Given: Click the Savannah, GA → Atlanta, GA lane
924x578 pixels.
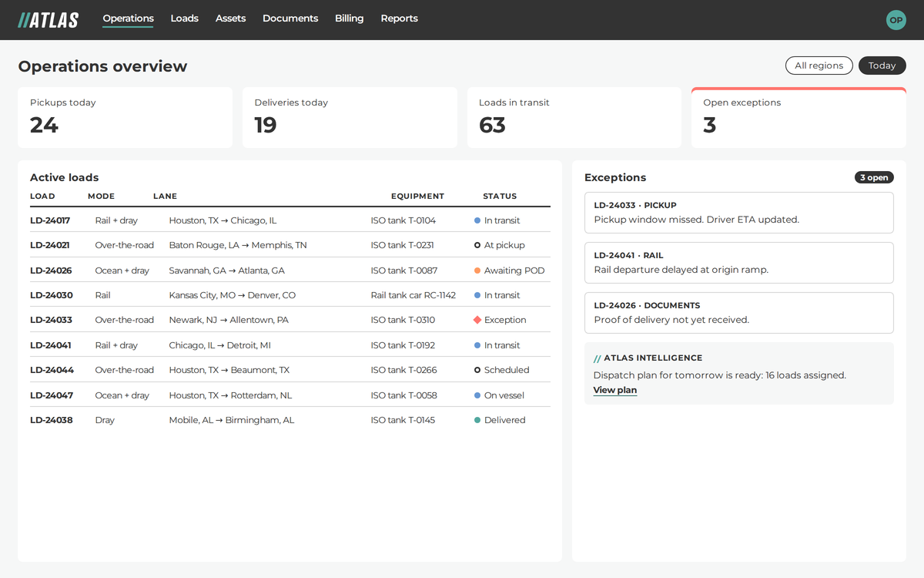Looking at the screenshot, I should [226, 271].
